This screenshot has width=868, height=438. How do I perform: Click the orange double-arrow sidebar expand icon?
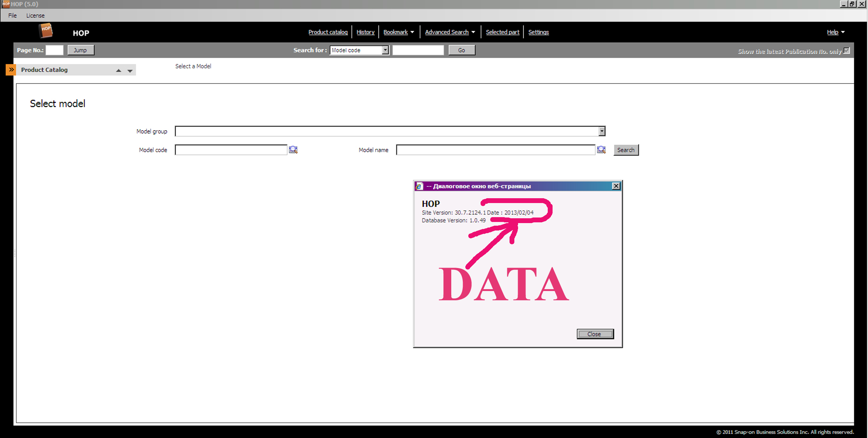click(11, 69)
